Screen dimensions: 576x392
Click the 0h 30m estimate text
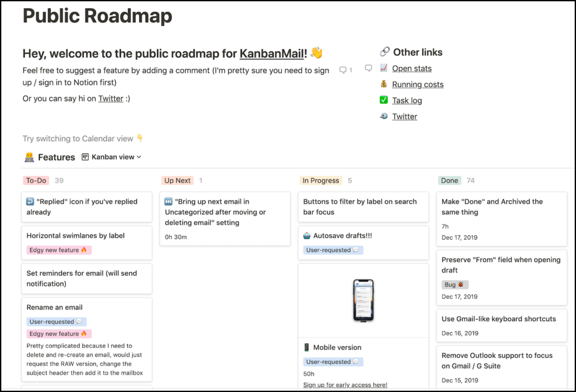pyautogui.click(x=175, y=237)
